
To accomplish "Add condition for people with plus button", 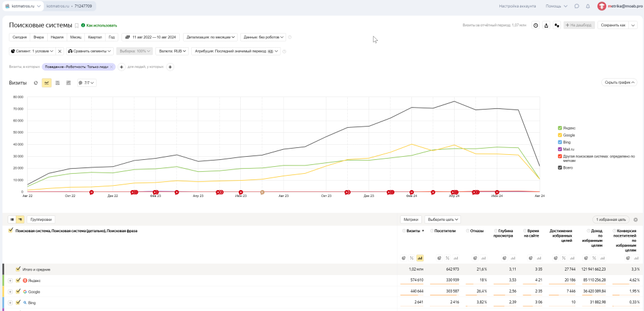I will click(170, 67).
